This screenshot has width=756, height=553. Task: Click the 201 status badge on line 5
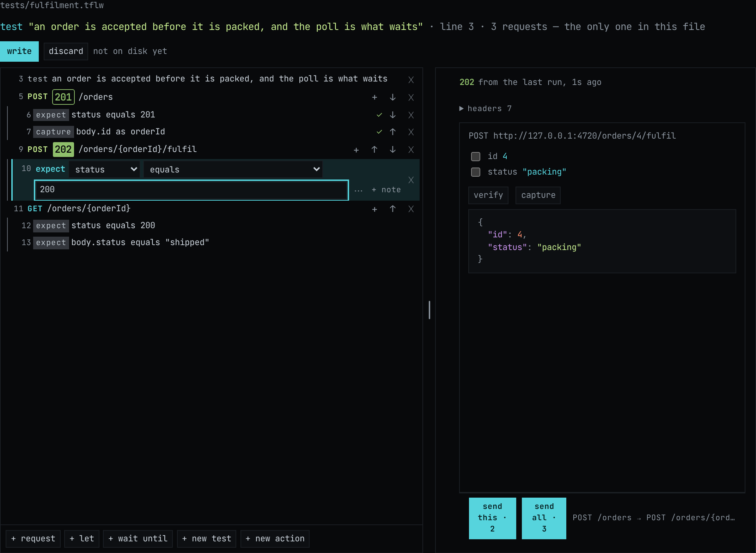pyautogui.click(x=63, y=97)
